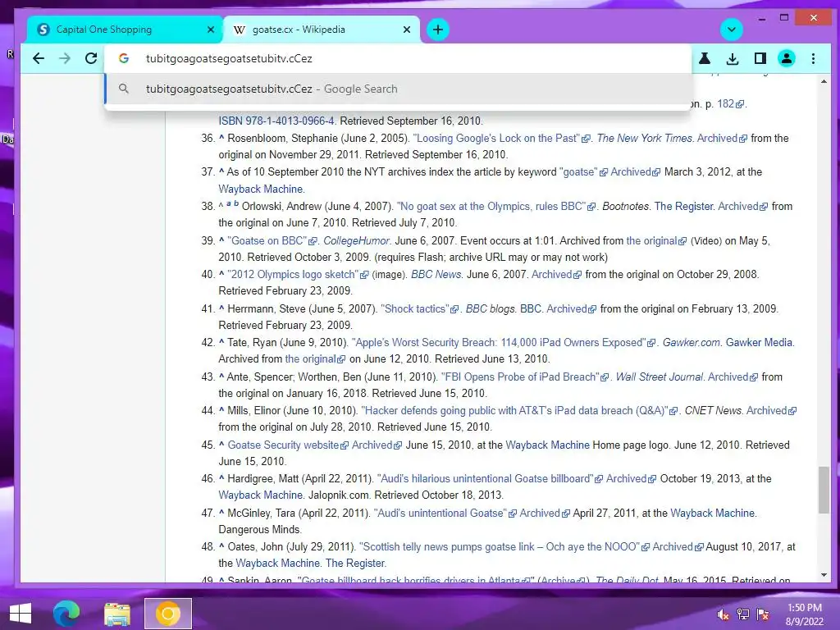Open the "Goatse on BBC" link
This screenshot has width=840, height=630.
272,240
